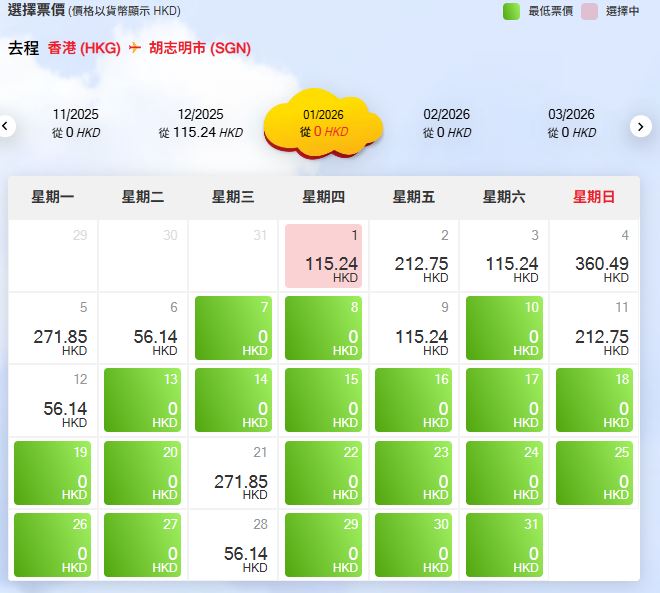Screen dimensions: 660x593
Task: Pick January 31 zero fare date
Action: point(504,545)
